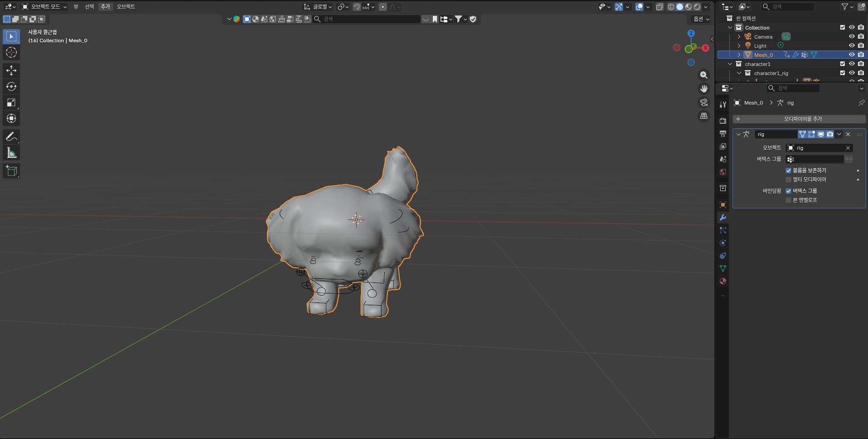Collapse the rig modifier panel

pos(738,134)
